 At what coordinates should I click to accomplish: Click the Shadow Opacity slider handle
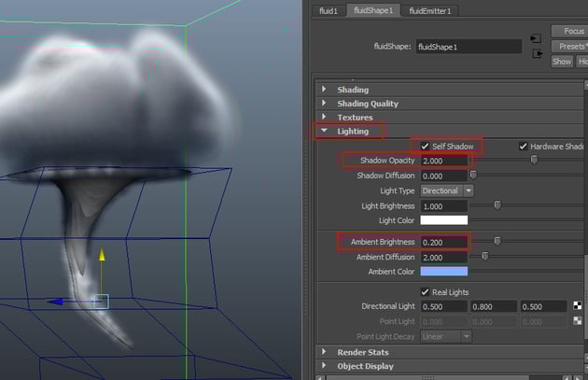click(534, 160)
